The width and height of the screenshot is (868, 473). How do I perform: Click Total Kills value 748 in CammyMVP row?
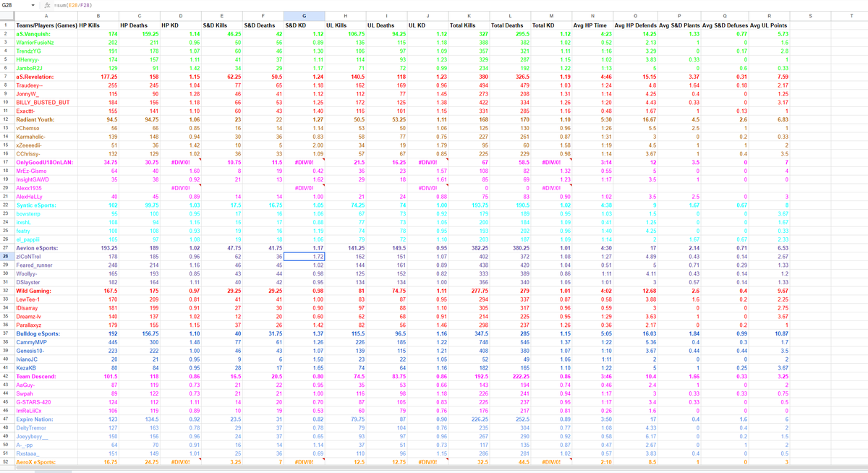(x=468, y=341)
